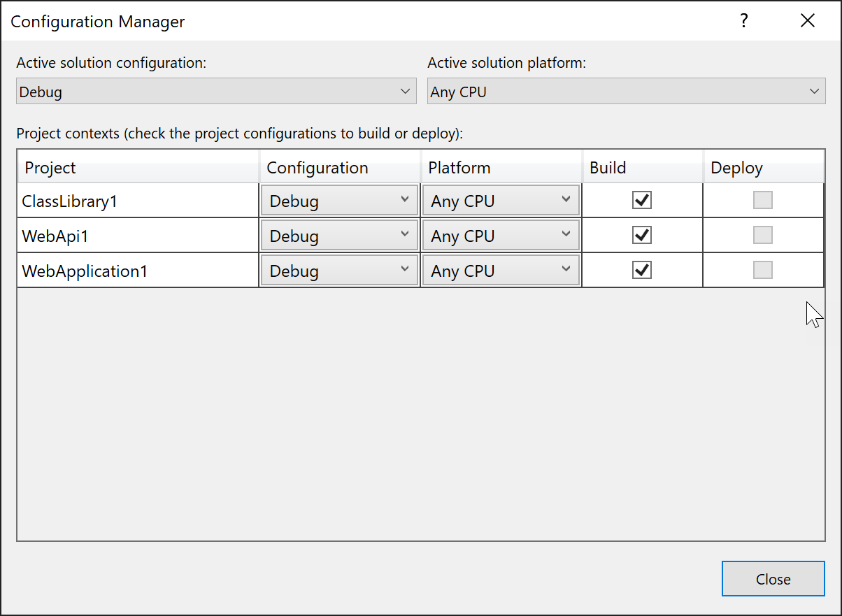
Task: Open WebApi1's Configuration dropdown
Action: tap(338, 235)
